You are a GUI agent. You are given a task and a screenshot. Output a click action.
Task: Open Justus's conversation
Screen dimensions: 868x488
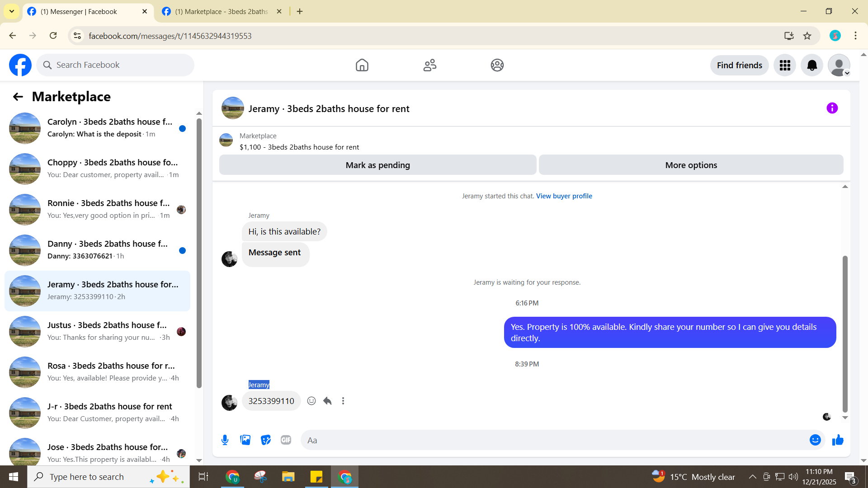coord(97,332)
